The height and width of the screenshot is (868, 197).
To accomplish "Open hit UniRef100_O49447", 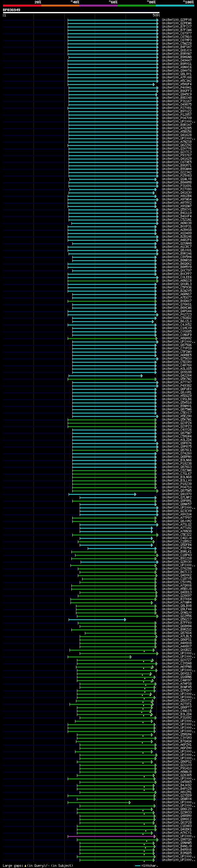I will click(177, 60).
